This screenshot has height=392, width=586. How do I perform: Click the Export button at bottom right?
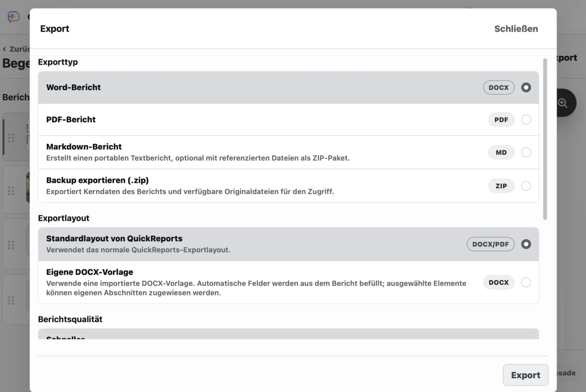(x=526, y=375)
